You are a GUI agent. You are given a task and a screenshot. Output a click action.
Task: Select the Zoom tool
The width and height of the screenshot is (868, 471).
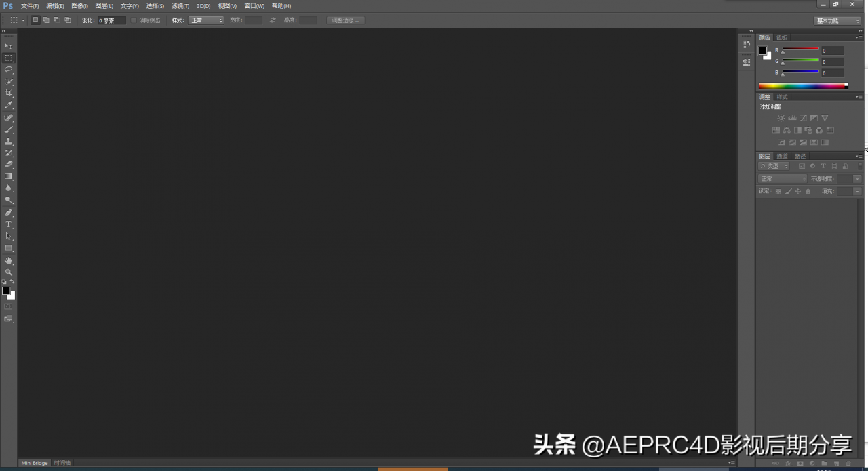click(x=9, y=272)
